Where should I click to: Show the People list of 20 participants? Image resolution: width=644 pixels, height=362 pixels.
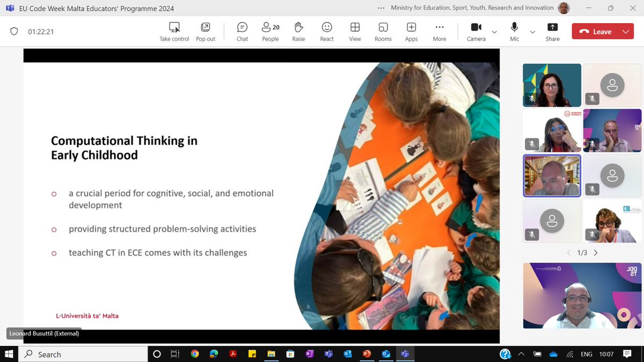point(270,31)
